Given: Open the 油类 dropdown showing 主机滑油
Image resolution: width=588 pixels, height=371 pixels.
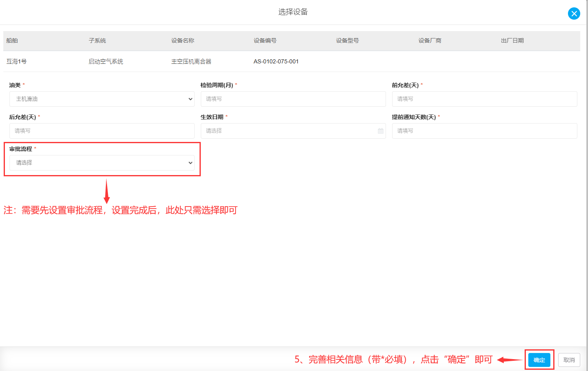Looking at the screenshot, I should pos(102,99).
